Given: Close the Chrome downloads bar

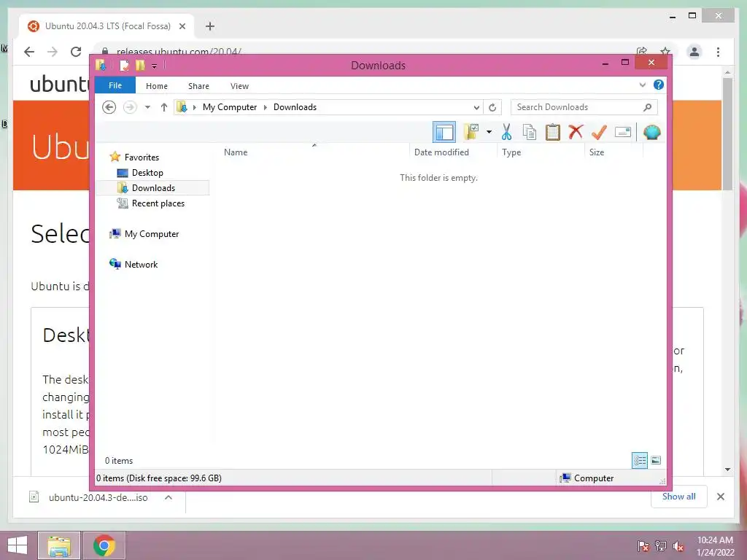Looking at the screenshot, I should point(720,497).
